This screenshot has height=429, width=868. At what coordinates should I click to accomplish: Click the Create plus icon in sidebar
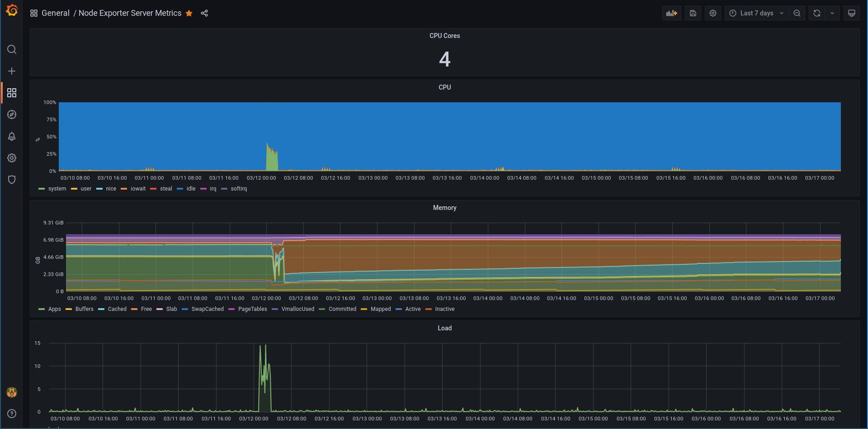click(12, 71)
